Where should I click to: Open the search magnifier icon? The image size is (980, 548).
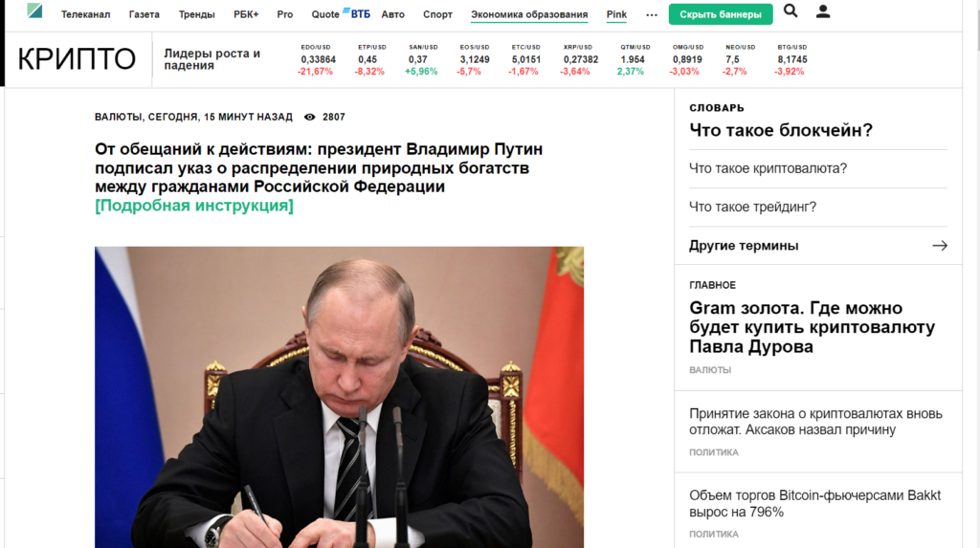(791, 11)
